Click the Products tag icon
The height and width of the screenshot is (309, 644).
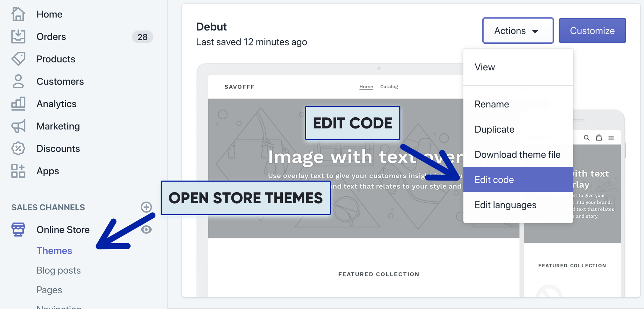18,59
